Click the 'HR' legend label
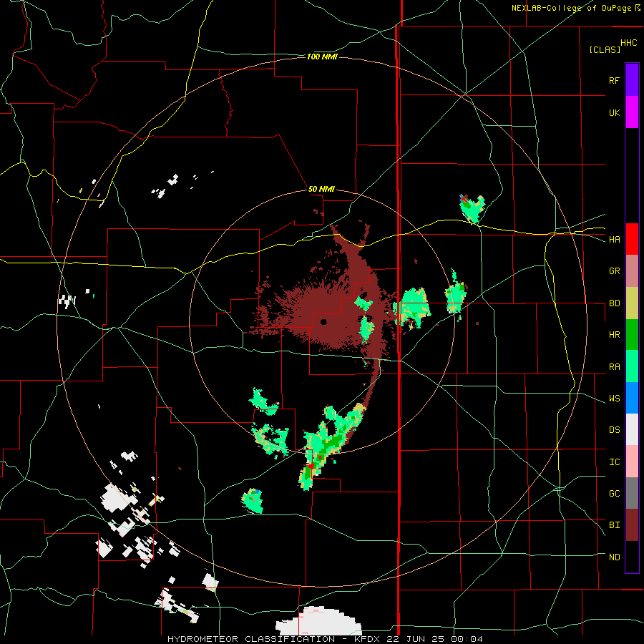This screenshot has width=644, height=644. 614,335
